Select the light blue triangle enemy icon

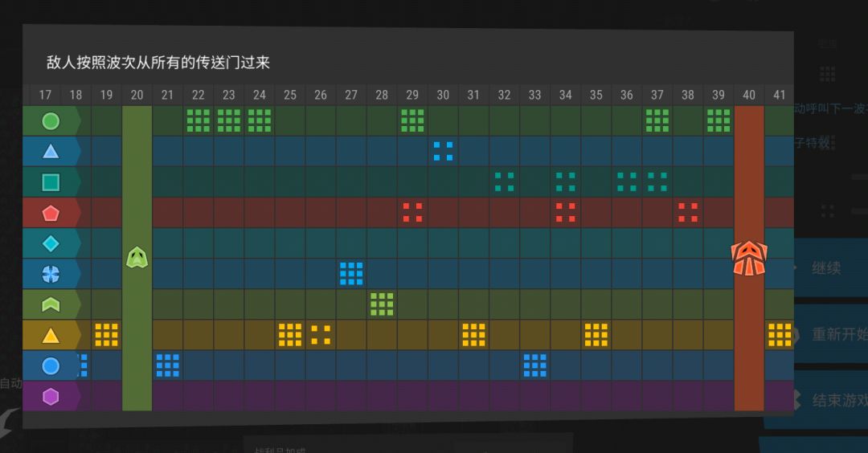click(51, 152)
